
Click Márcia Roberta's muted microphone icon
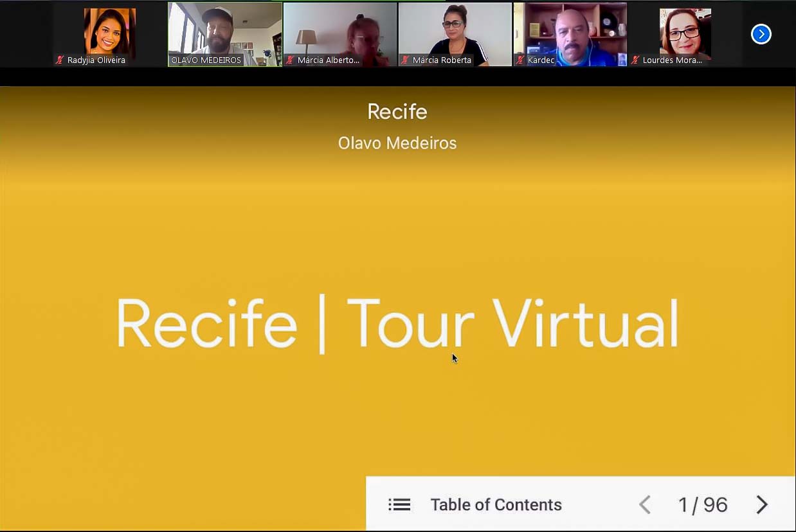406,60
